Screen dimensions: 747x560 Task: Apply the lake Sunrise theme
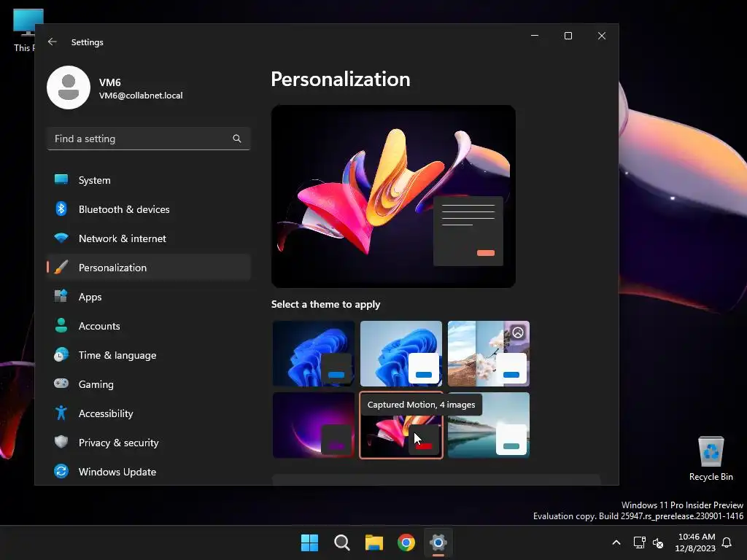(488, 425)
